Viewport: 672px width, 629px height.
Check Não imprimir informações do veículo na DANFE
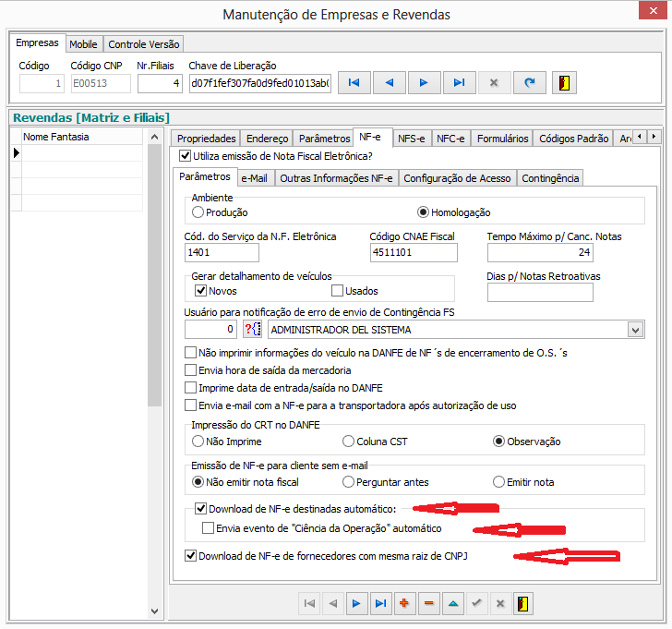point(190,353)
